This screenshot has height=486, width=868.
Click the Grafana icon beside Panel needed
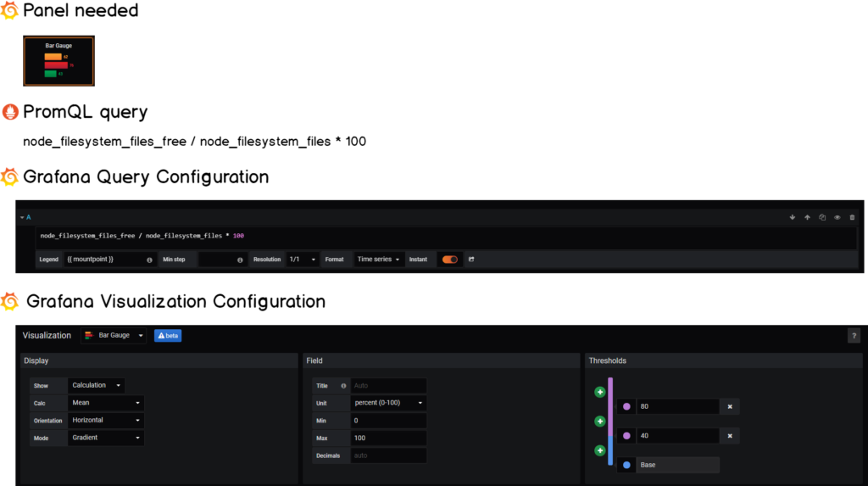(9, 10)
